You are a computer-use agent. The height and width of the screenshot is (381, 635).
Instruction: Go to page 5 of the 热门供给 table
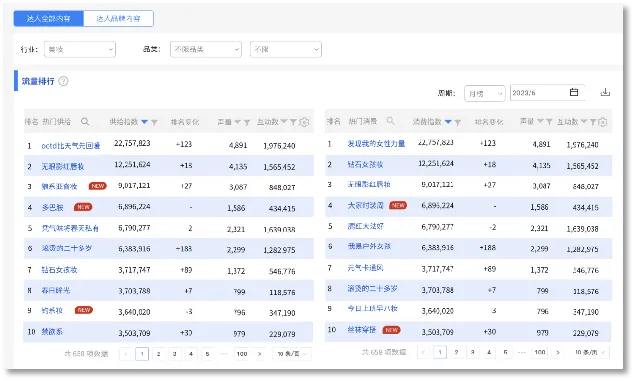tap(207, 354)
